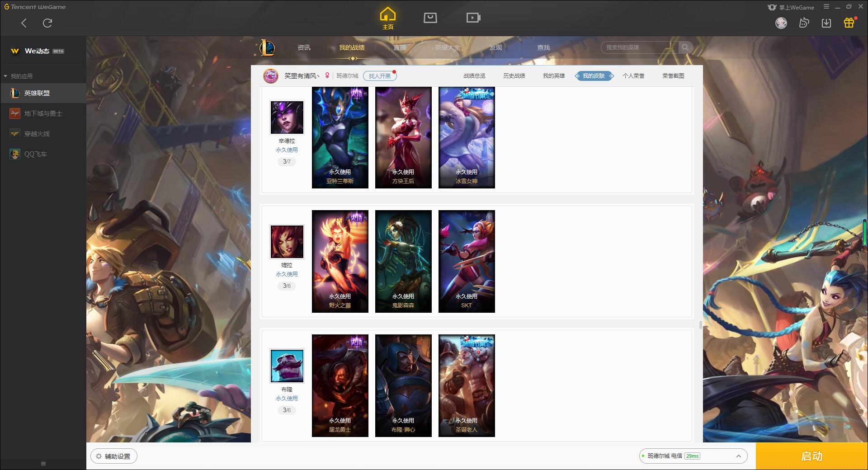The height and width of the screenshot is (470, 868).
Task: Click the 3/6 count under 婕拉
Action: 287,286
